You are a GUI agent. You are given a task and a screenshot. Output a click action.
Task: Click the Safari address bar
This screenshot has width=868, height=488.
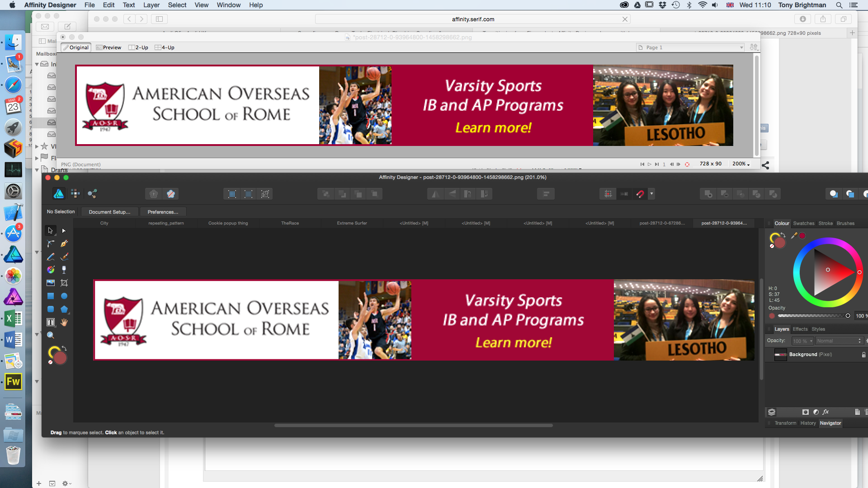pos(473,19)
